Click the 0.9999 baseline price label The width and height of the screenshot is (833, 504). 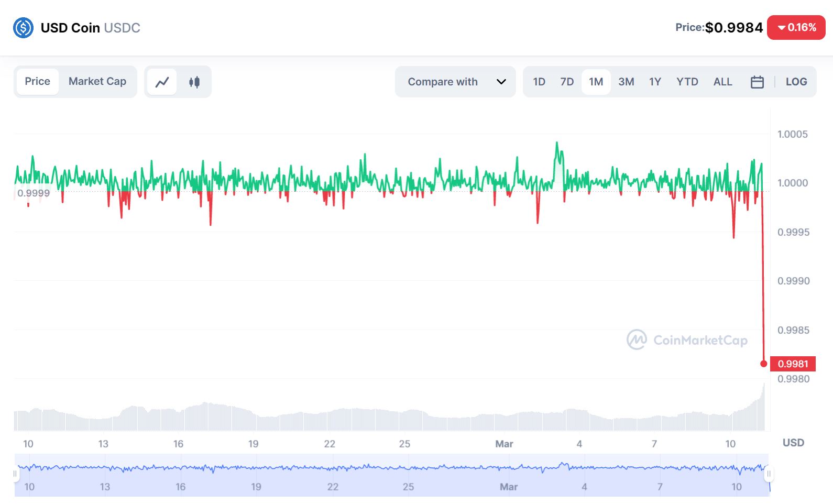click(34, 193)
